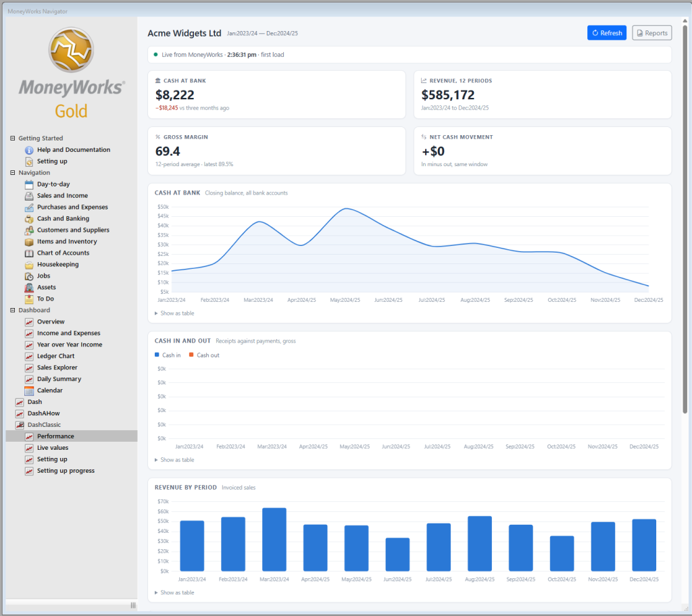Click the Gross Margin 69.4 card

(276, 151)
